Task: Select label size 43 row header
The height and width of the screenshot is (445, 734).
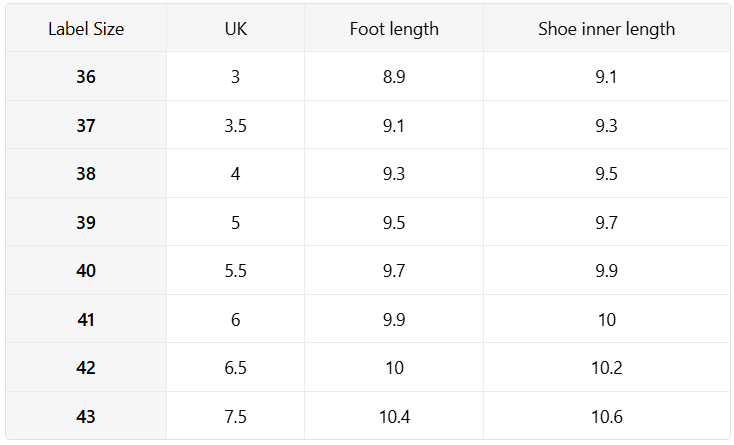Action: coord(86,416)
